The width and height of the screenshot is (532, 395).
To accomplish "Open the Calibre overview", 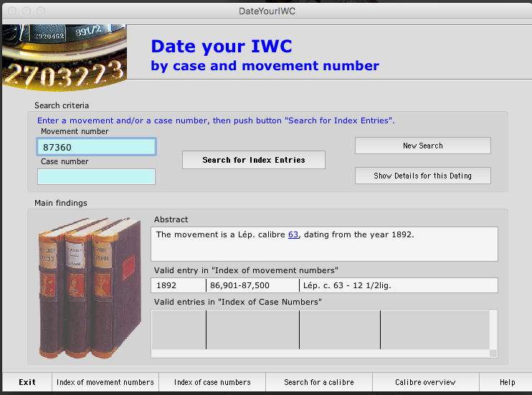I will (x=426, y=382).
